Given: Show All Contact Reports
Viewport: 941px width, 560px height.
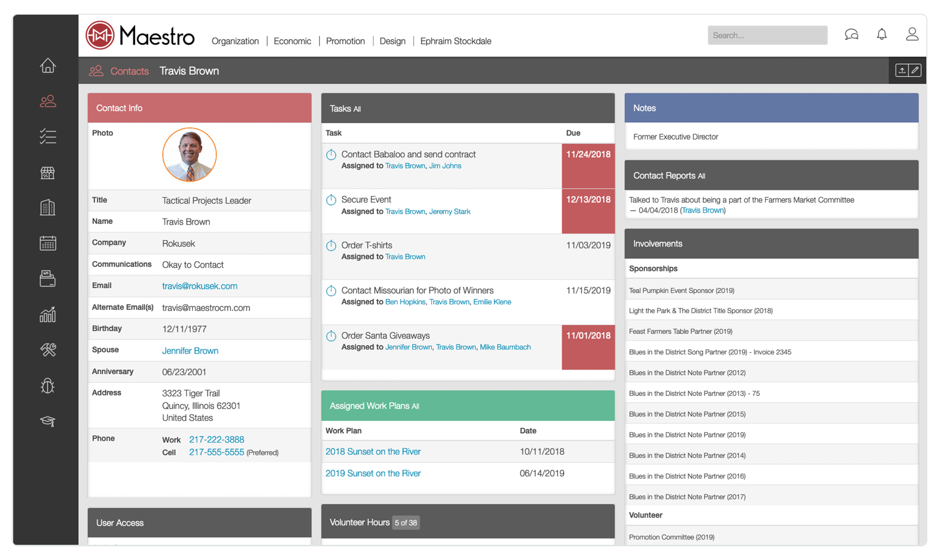Looking at the screenshot, I should [x=701, y=176].
